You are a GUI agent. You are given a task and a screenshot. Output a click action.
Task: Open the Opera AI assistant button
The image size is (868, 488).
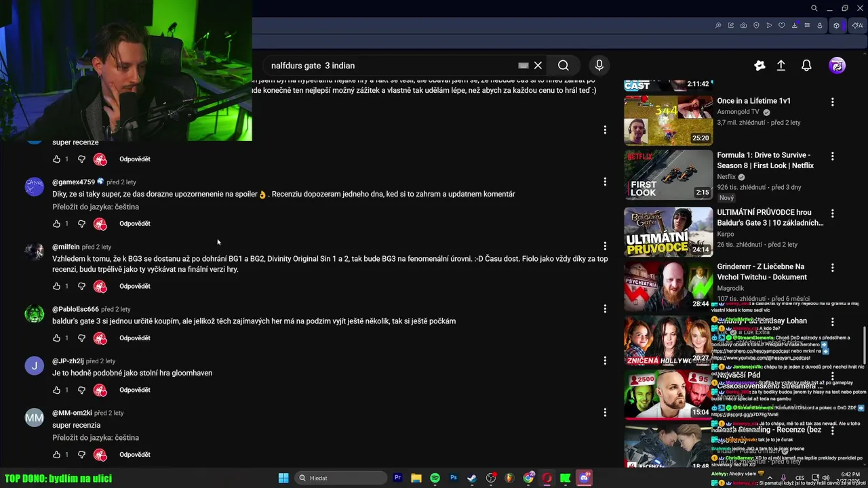(x=858, y=26)
